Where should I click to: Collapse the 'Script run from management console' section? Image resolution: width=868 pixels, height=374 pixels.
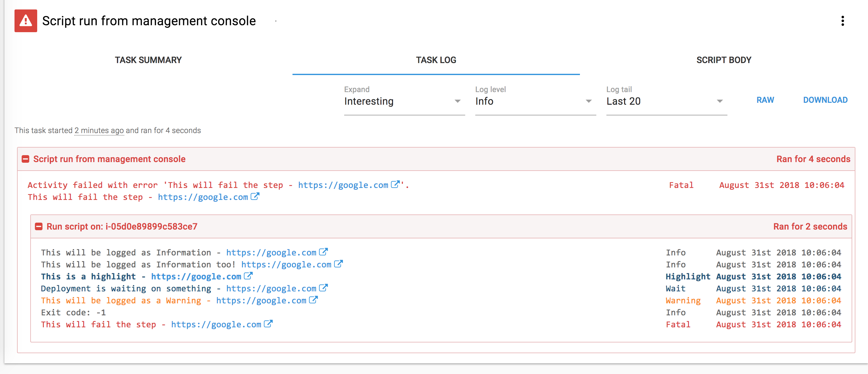26,159
